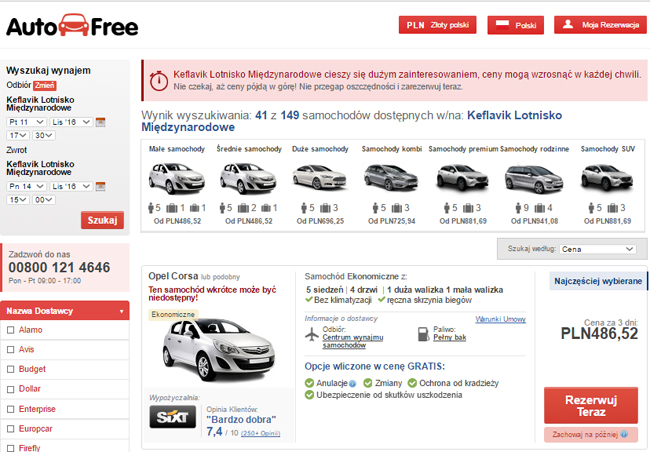Image resolution: width=650 pixels, height=452 pixels.
Task: Click the info icon next to Zachowaj na później
Action: coord(624,434)
